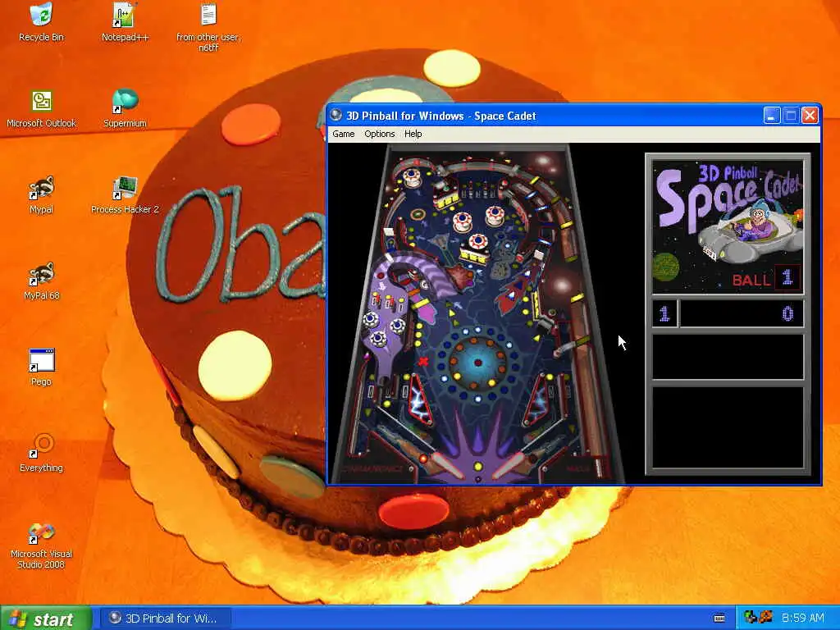
Task: Select the Process Hacker 2 shortcut
Action: pyautogui.click(x=125, y=195)
